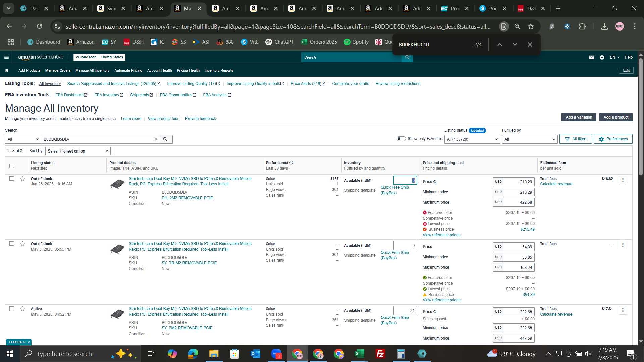
Task: Favorite the DH_2M2-REMOVABLE-PCIE listing star
Action: tap(22, 179)
